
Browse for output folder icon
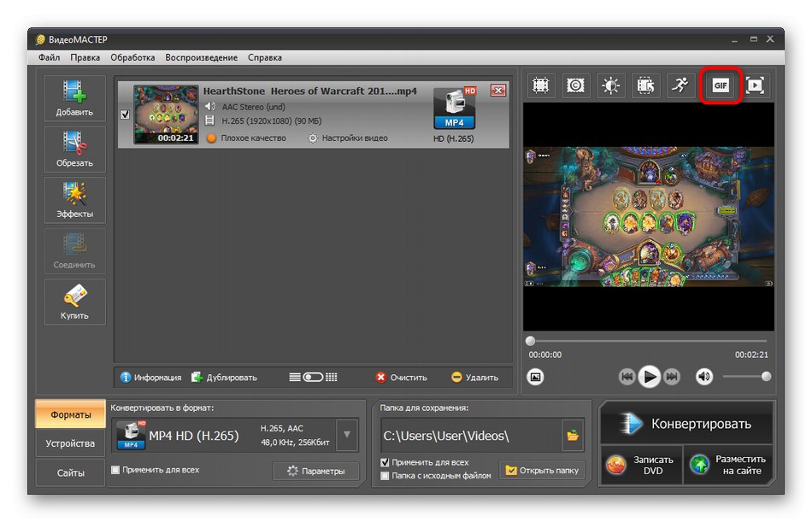[x=573, y=436]
